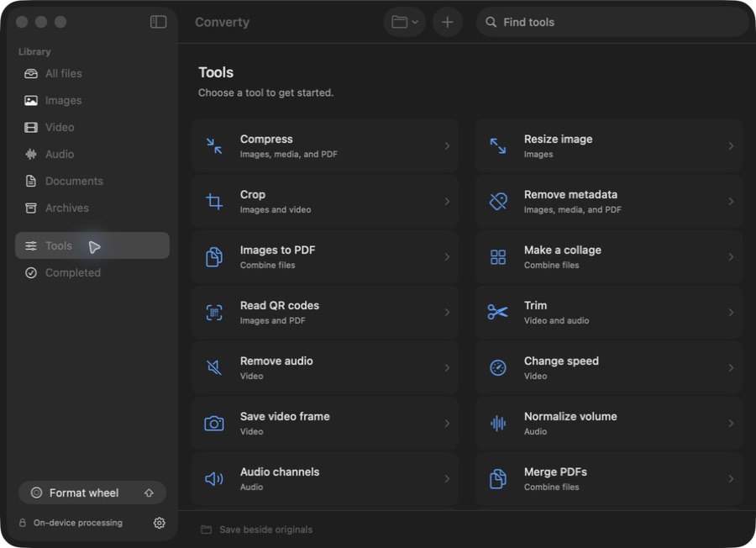Expand the Make a collage row chevron
Screen dimensions: 756x548
(x=731, y=257)
